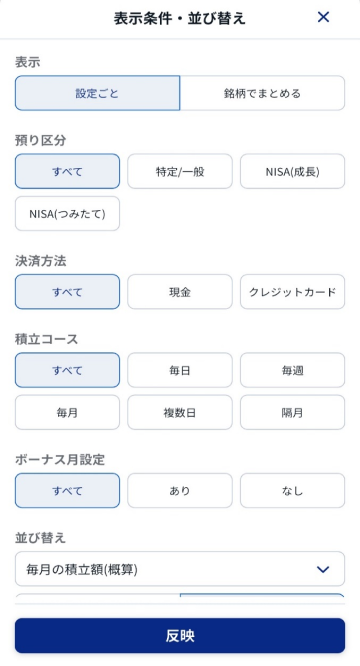Viewport: 360px width, 666px height.
Task: Choose NISA(つみたて) account filter
Action: (68, 214)
